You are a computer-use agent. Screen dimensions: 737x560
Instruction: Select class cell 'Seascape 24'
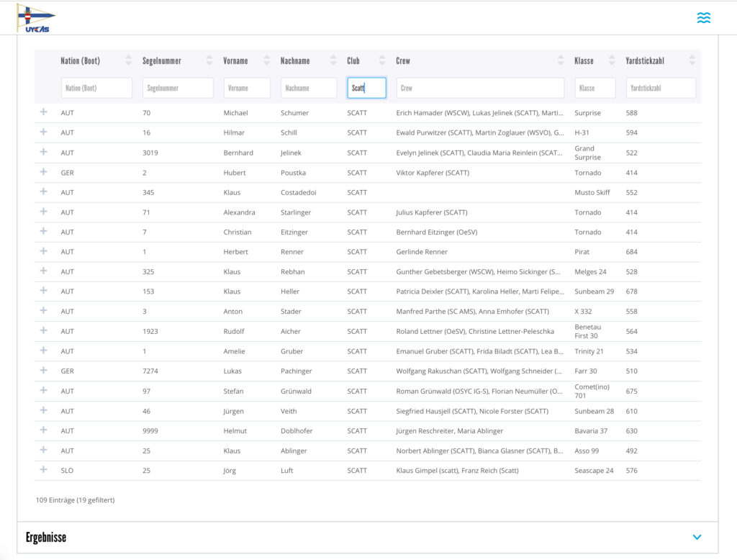click(594, 470)
